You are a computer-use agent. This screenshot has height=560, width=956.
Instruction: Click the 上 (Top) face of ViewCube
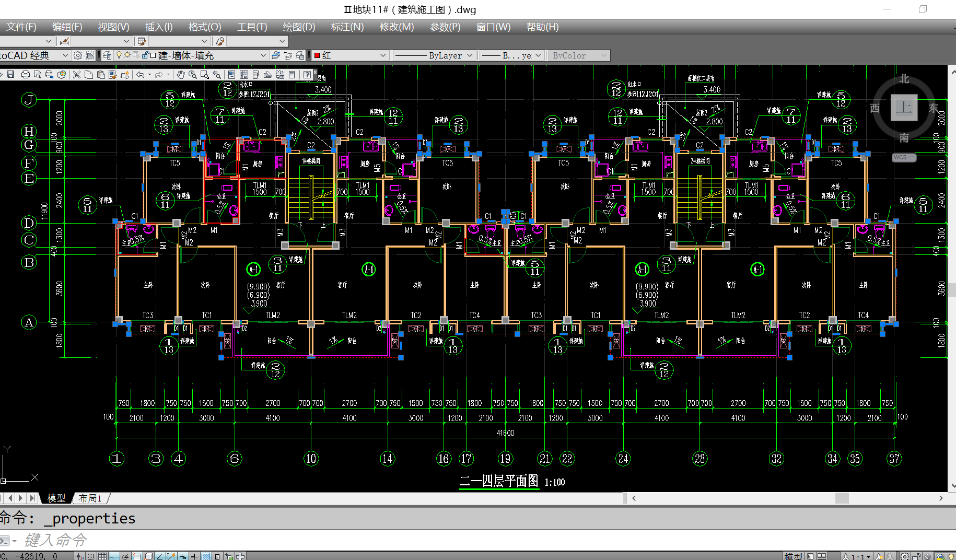pyautogui.click(x=904, y=108)
